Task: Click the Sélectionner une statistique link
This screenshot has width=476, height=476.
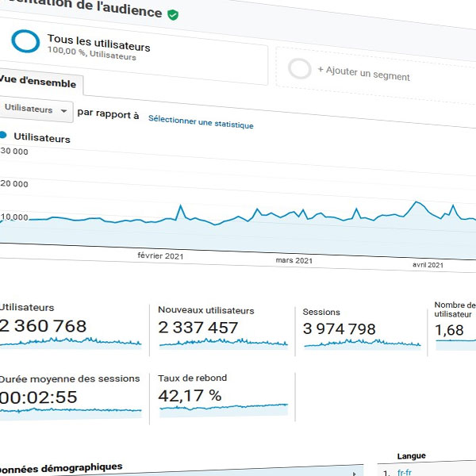Action: (201, 125)
